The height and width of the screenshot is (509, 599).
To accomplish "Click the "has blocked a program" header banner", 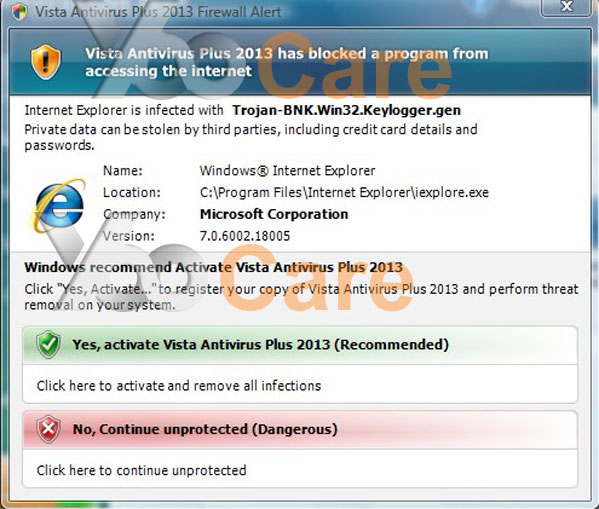I will [x=287, y=62].
